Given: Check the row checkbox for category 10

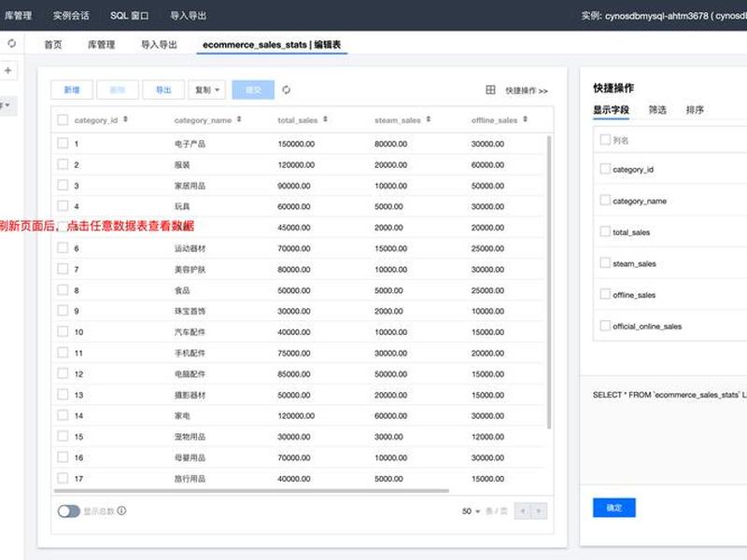Looking at the screenshot, I should coord(63,331).
